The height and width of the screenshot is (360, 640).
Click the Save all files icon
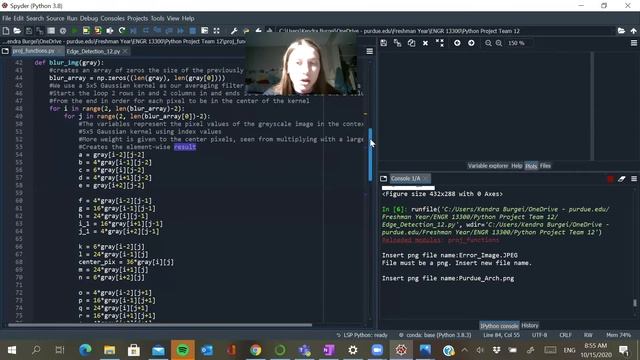click(40, 31)
